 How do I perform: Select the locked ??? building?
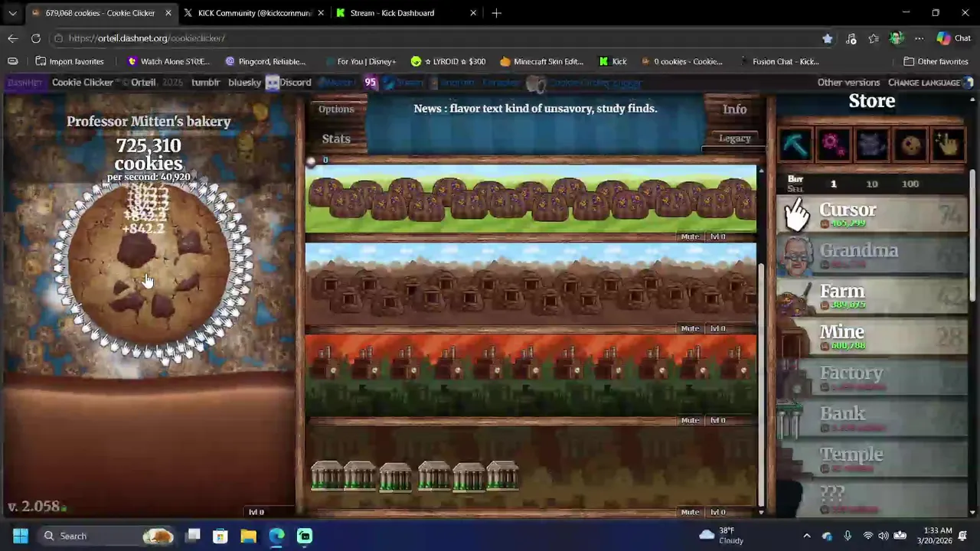[x=872, y=498]
